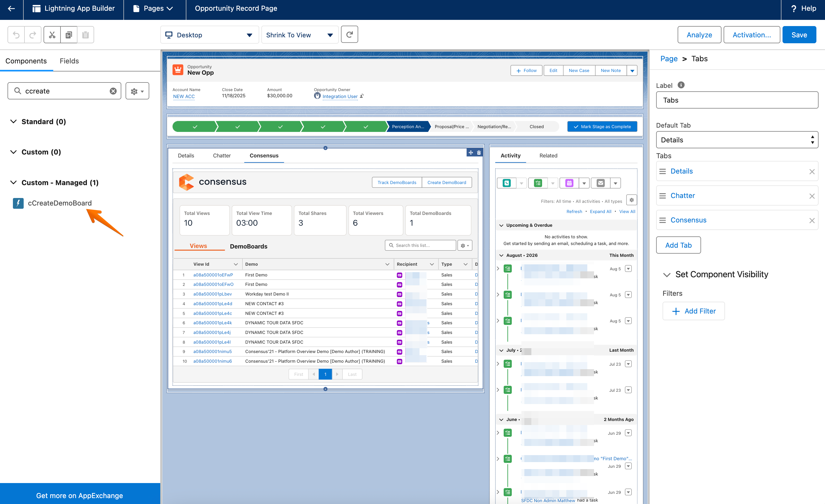Screen dimensions: 825x504
Task: Open activity timeline filter settings
Action: 631,200
